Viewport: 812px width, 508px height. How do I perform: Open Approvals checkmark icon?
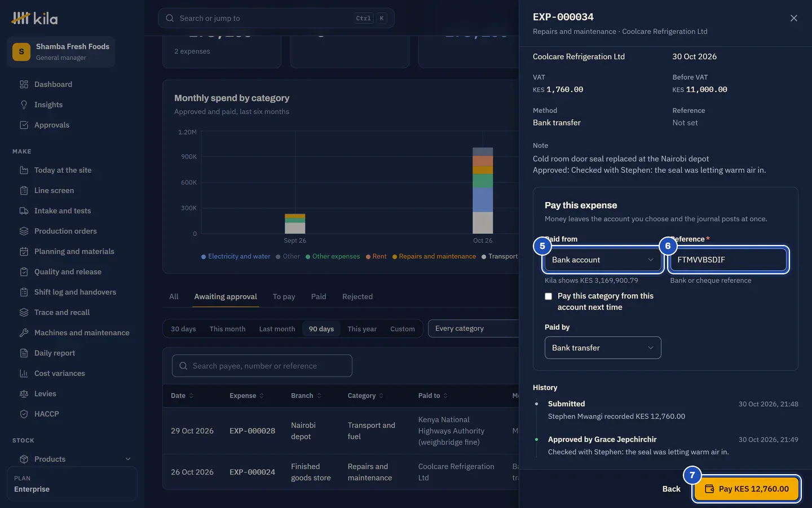(24, 125)
